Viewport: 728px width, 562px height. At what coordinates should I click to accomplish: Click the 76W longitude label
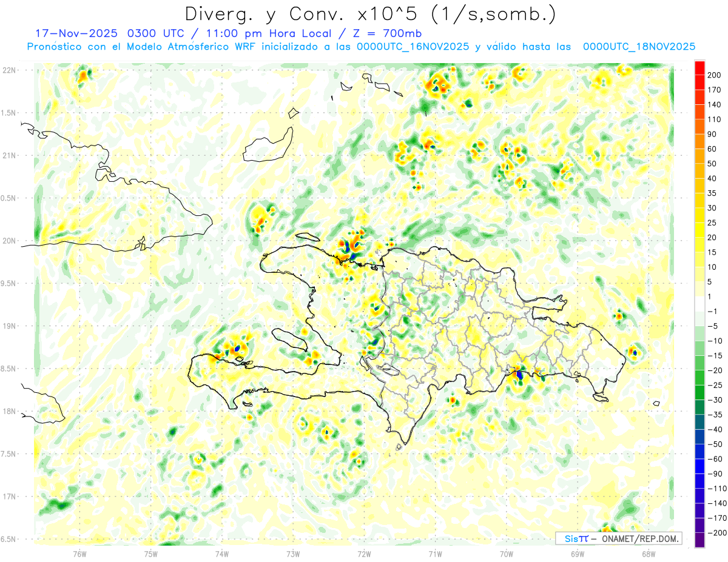[x=79, y=554]
